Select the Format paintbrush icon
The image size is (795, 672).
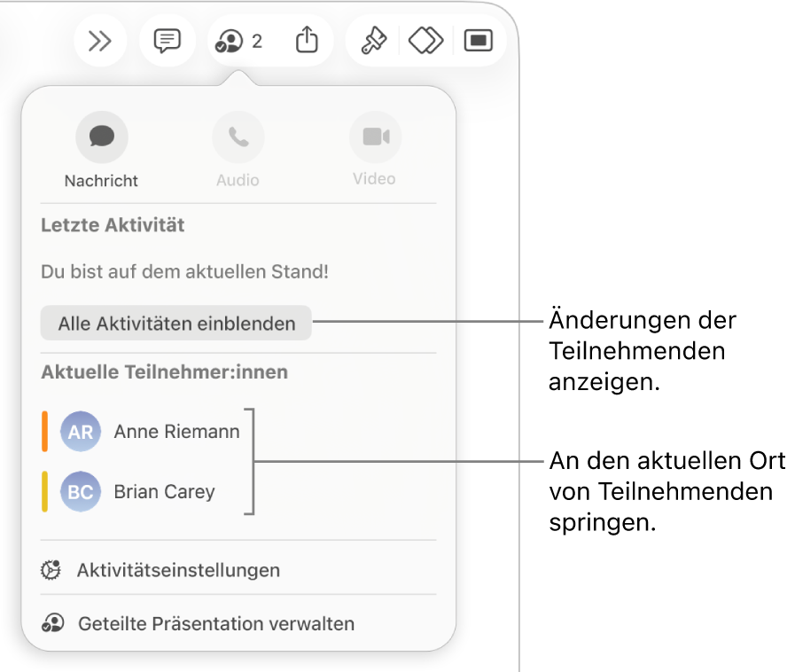374,41
